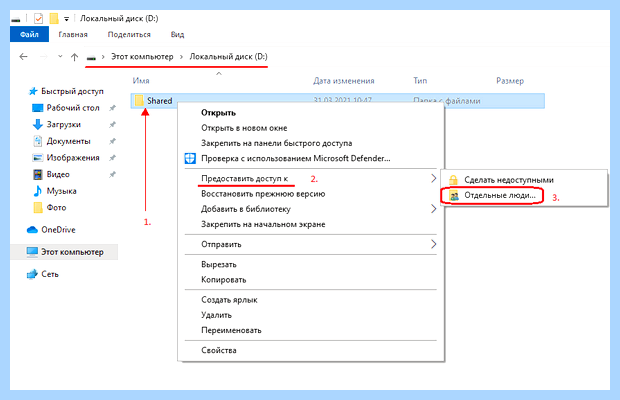Expand the Предоставить доступ к submenu arrow

click(x=433, y=179)
